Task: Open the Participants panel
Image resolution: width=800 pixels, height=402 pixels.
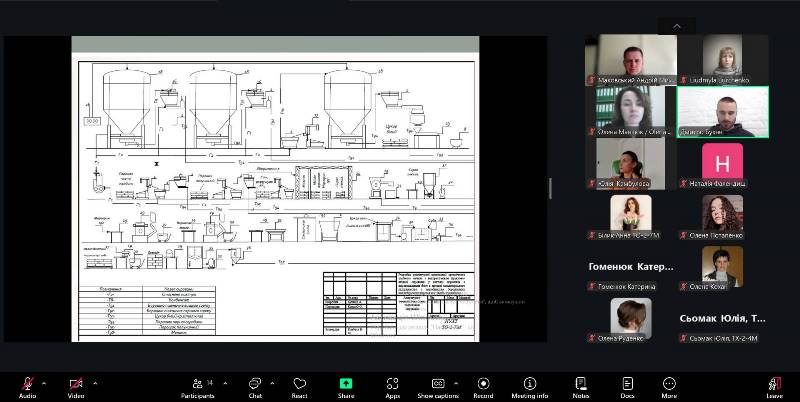Action: (x=197, y=385)
